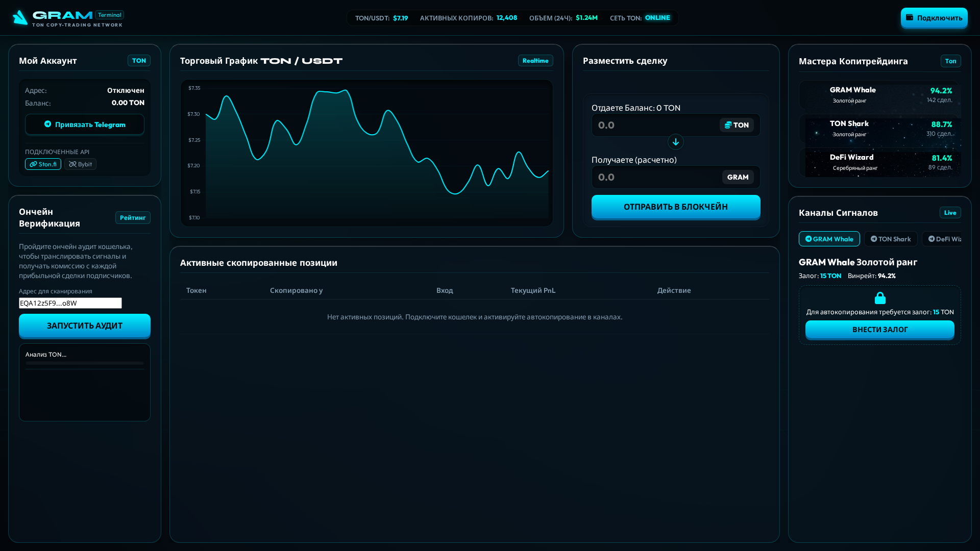Click the GRAM logo icon in header
Image resolution: width=980 pixels, height=551 pixels.
[20, 17]
